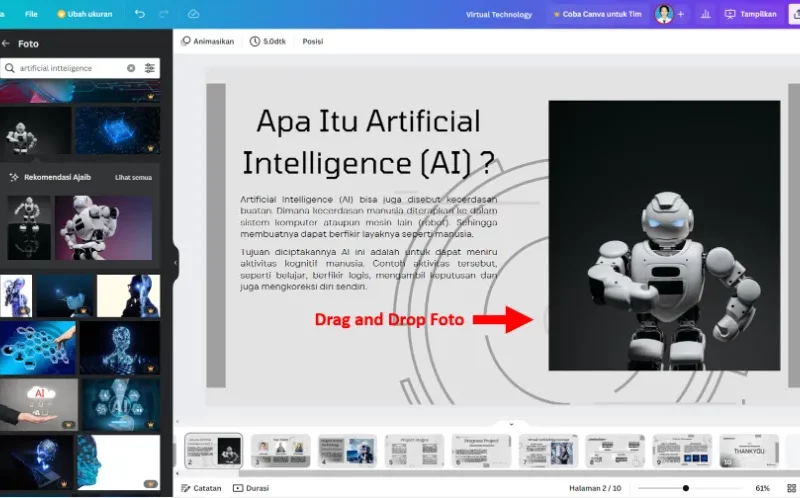Select the purple robot figure photo
The width and height of the screenshot is (800, 498).
point(16,296)
